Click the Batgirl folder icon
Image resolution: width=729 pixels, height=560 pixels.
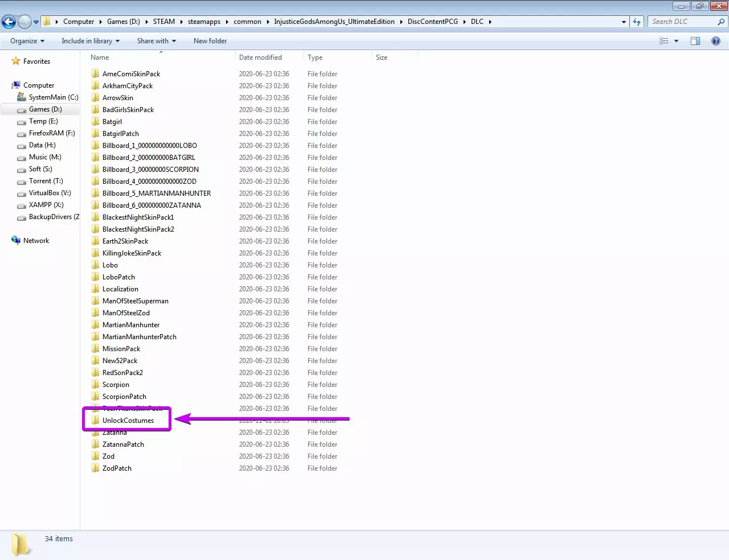95,122
